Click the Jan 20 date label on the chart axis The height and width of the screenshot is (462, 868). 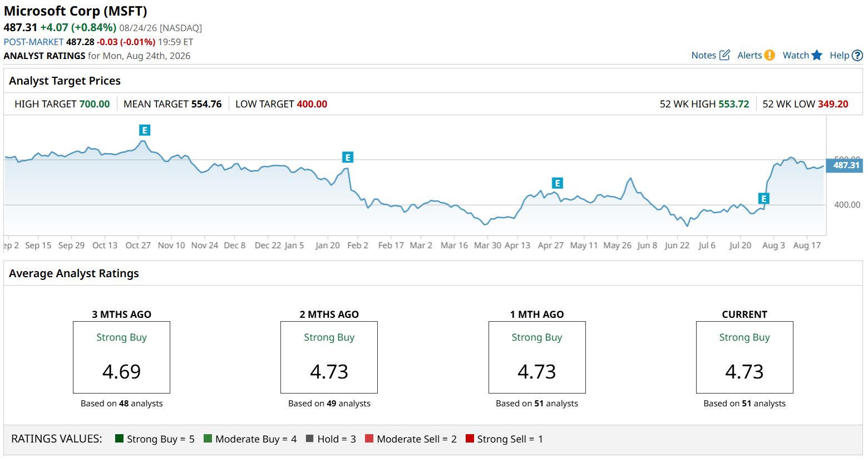pyautogui.click(x=327, y=245)
